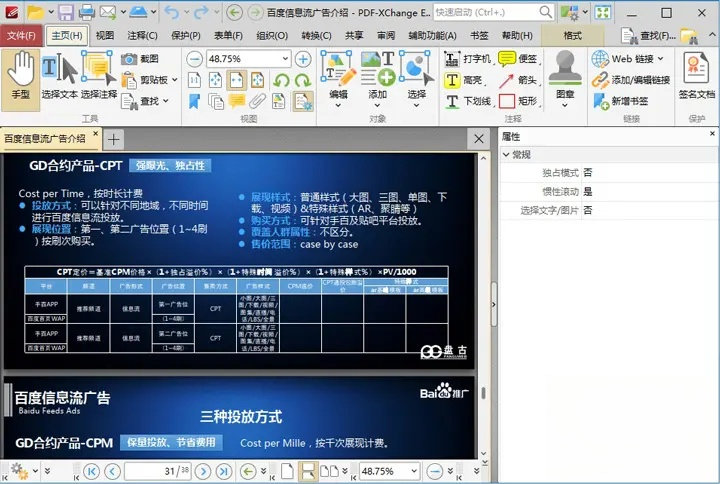This screenshot has height=484, width=720.
Task: Select the Arrow annotation tool (箭头)
Action: tap(518, 80)
